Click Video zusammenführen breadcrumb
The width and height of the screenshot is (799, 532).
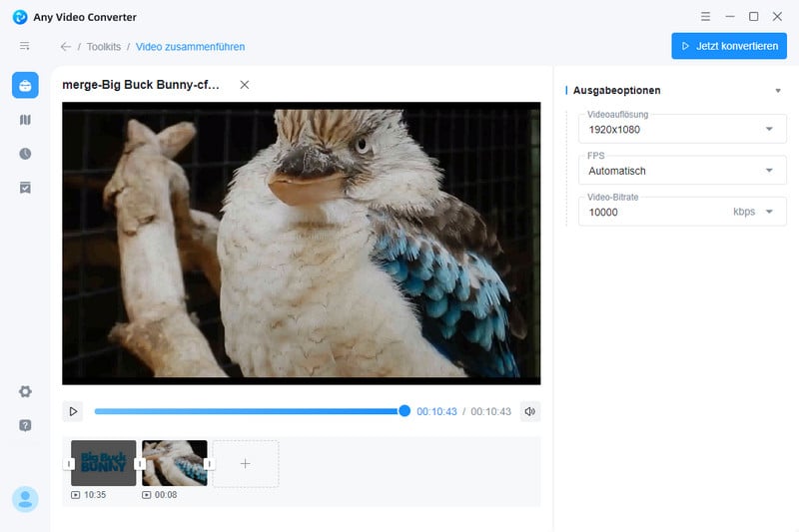(190, 47)
